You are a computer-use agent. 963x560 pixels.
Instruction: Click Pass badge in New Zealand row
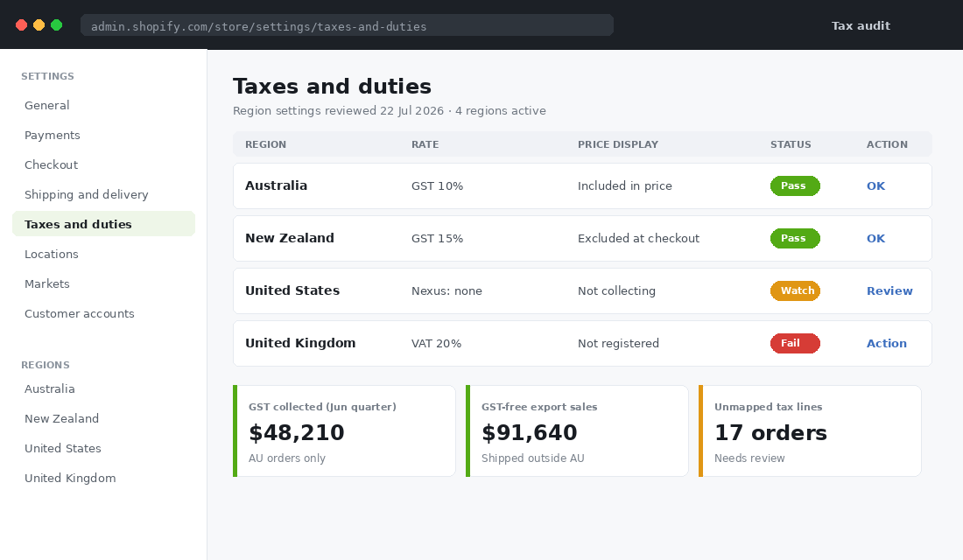point(795,238)
